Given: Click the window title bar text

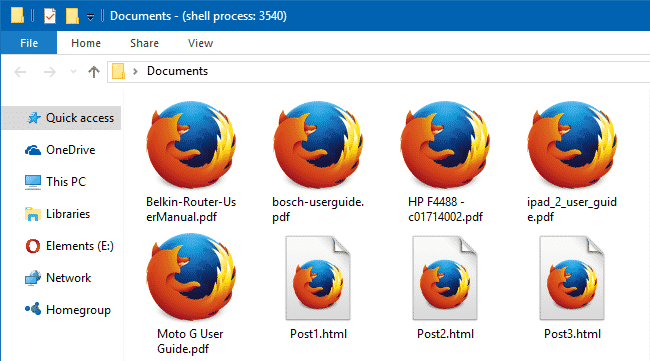Looking at the screenshot, I should pyautogui.click(x=198, y=16).
